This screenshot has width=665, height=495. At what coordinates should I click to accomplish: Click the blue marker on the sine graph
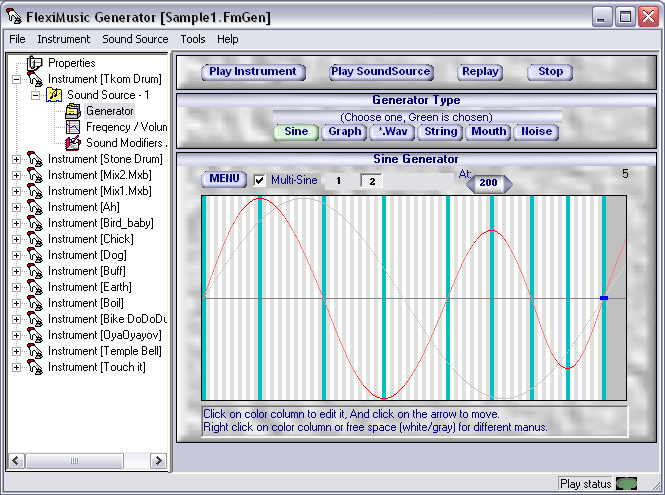(604, 298)
